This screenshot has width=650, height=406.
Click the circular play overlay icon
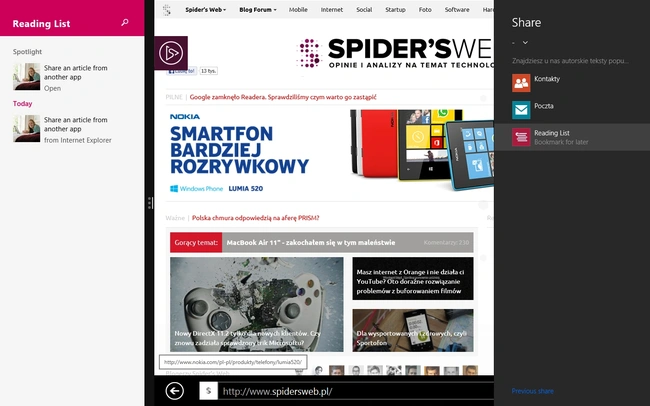[171, 53]
